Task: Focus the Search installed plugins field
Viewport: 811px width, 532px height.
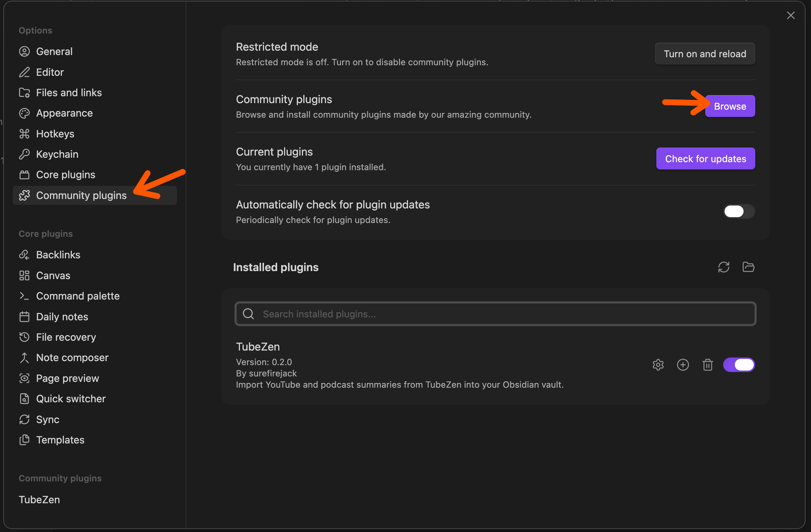Action: point(495,314)
